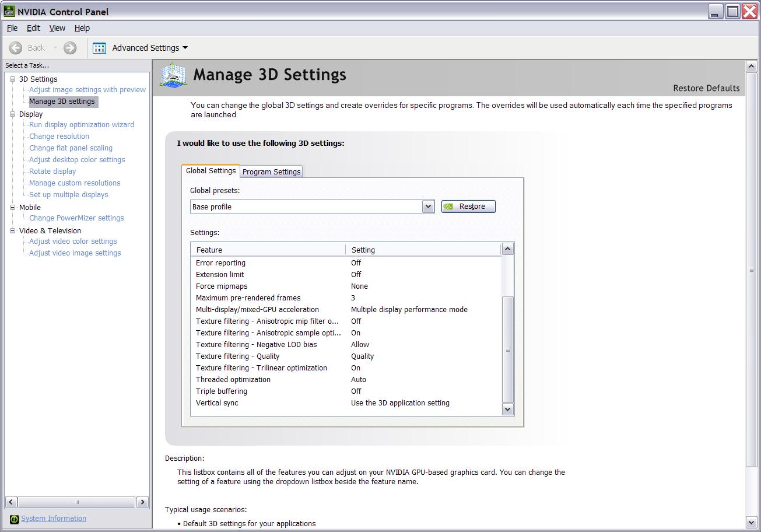This screenshot has width=761, height=532.
Task: Click the 'Use the 3D application setting' value
Action: pos(400,403)
